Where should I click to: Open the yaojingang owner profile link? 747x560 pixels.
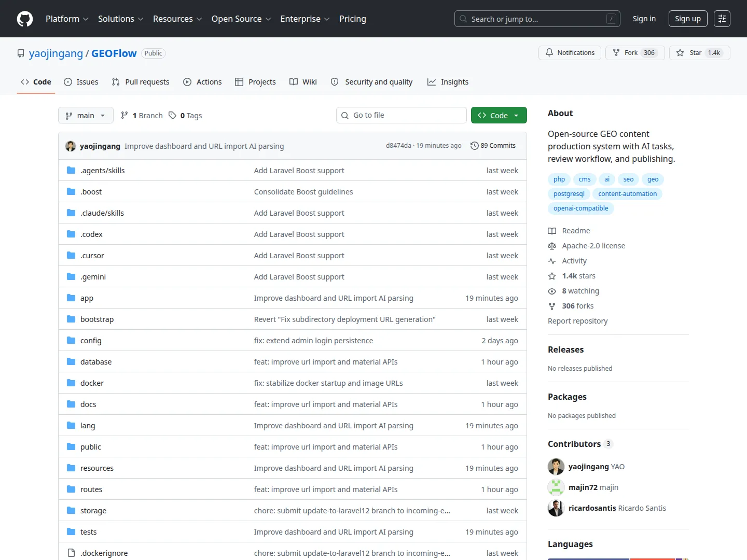(x=56, y=53)
